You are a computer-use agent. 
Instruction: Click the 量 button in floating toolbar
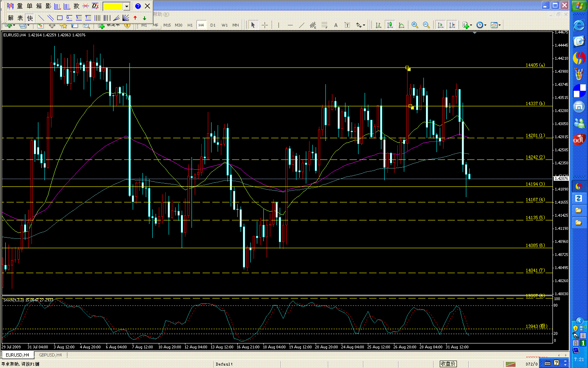point(20,6)
